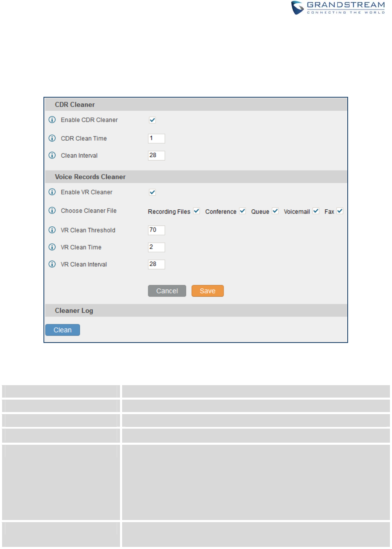Click info icon beside VR Clean Time

(52, 247)
